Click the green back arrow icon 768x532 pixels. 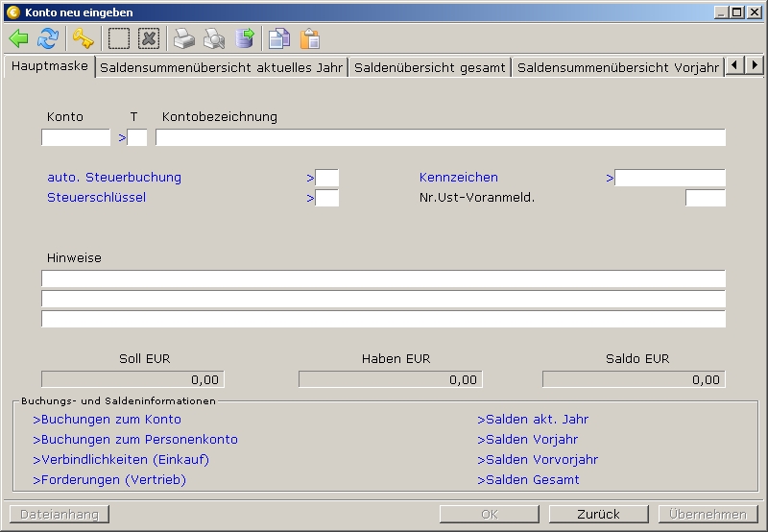coord(18,38)
